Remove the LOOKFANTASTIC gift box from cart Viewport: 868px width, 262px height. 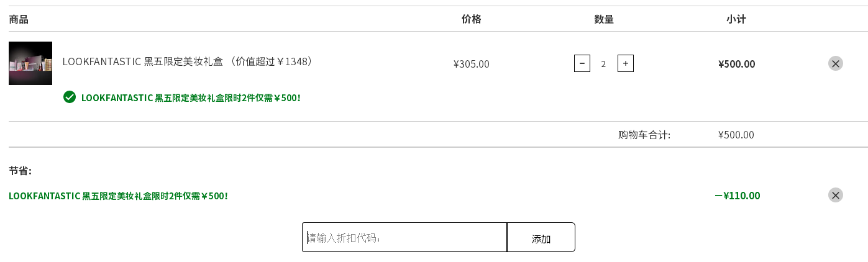tap(835, 63)
